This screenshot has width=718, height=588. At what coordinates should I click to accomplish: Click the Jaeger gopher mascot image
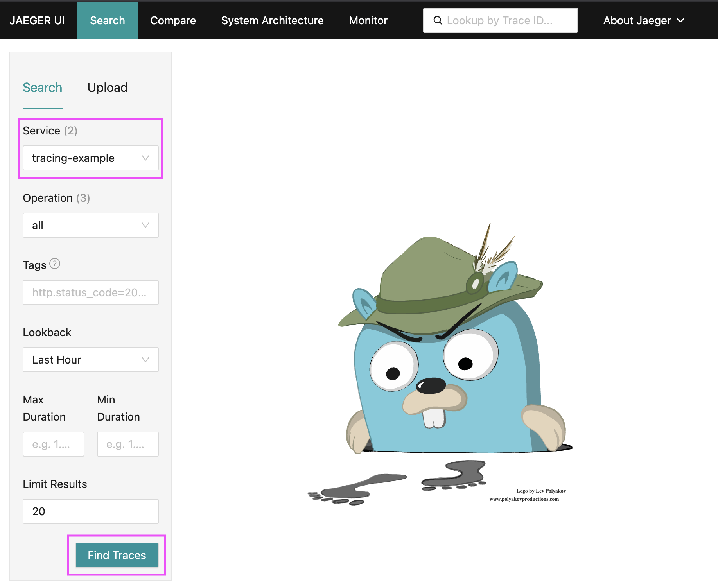[x=440, y=364]
